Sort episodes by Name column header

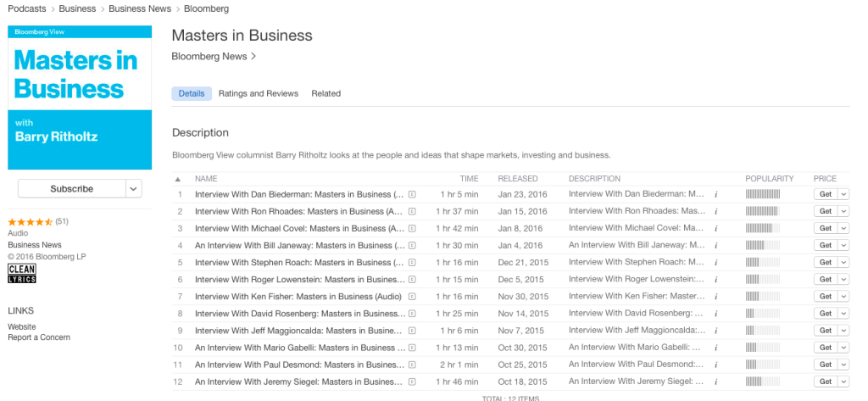tap(206, 179)
